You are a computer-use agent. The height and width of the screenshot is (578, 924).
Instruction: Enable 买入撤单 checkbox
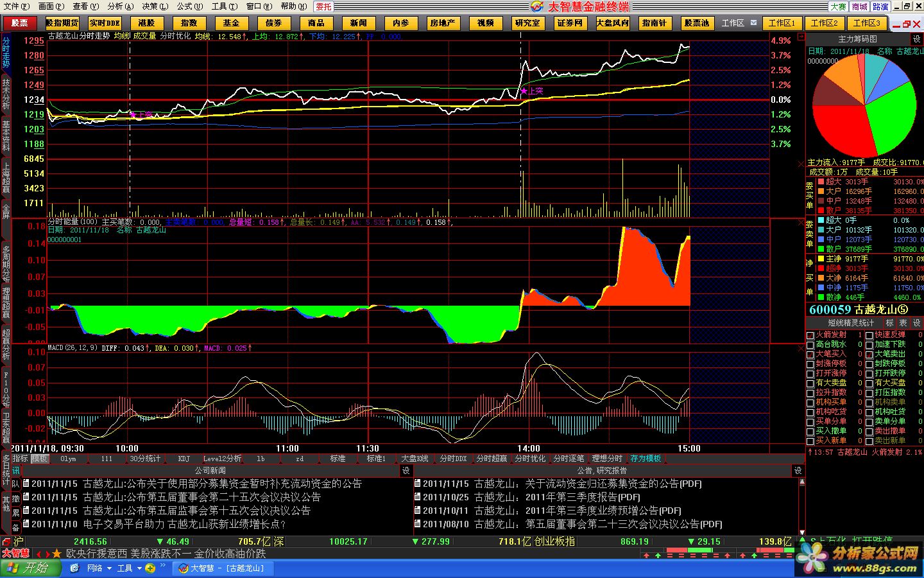click(810, 432)
